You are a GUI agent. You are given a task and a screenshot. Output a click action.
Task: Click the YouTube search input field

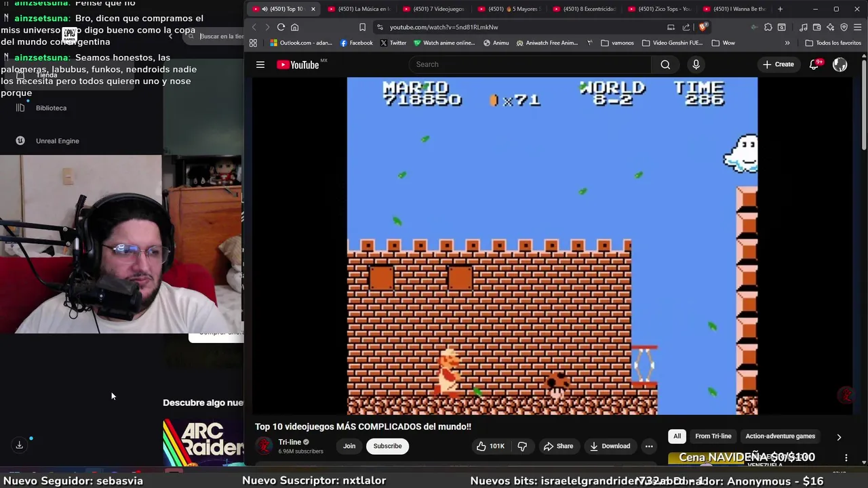[530, 64]
